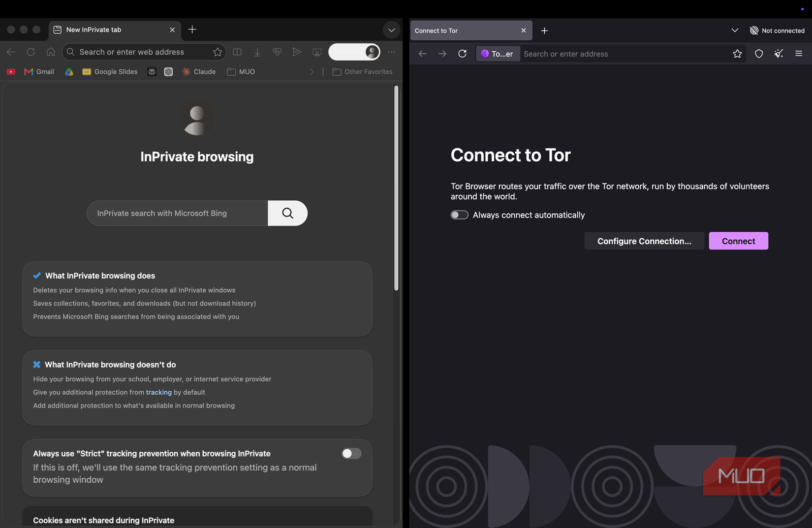Viewport: 812px width, 528px height.
Task: Close the Connect to Tor tab
Action: click(524, 31)
